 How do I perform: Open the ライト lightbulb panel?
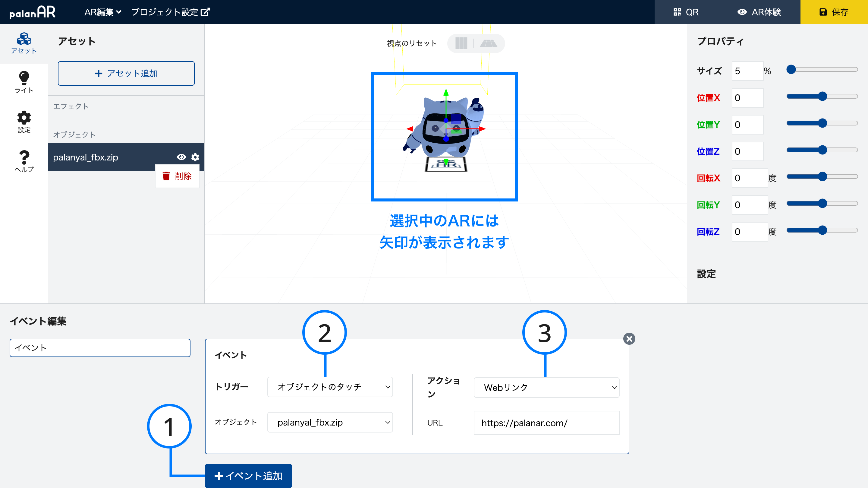click(x=24, y=82)
